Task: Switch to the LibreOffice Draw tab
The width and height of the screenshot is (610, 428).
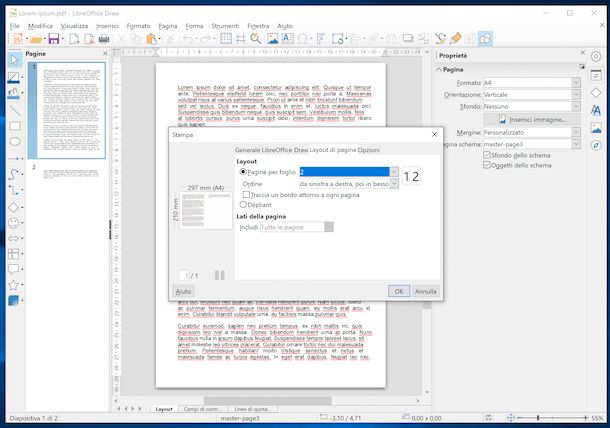Action: click(285, 150)
